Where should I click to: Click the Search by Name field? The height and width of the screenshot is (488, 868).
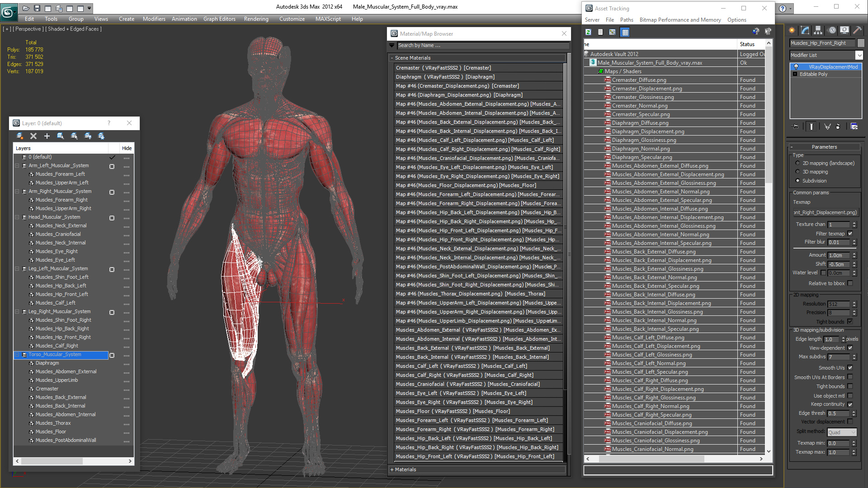[x=482, y=45]
